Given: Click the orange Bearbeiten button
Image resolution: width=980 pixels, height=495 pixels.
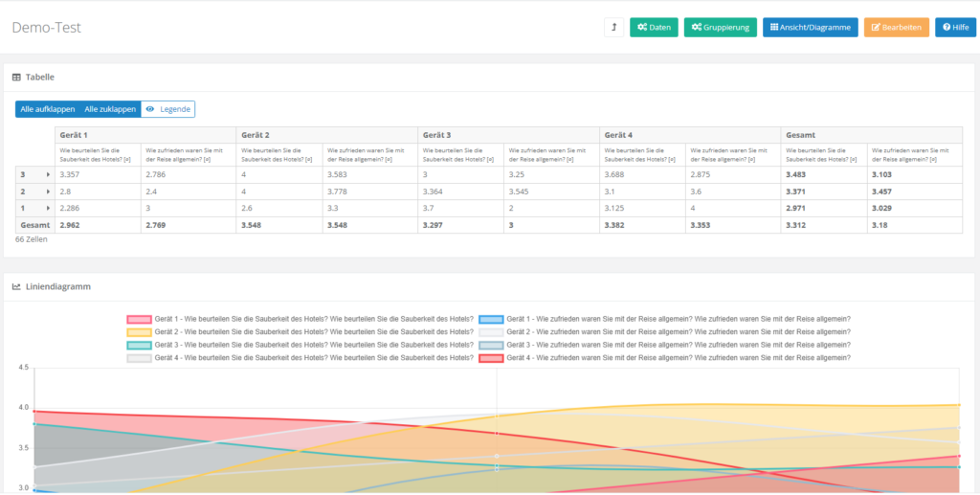Looking at the screenshot, I should [896, 28].
